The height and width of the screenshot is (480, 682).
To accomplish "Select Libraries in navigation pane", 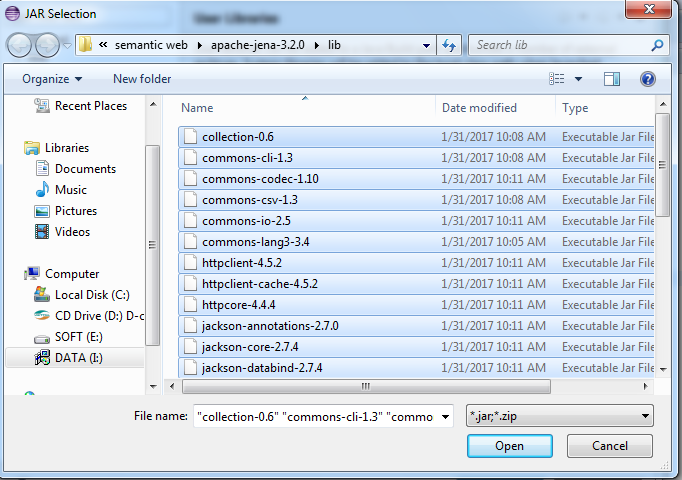I will click(x=57, y=148).
